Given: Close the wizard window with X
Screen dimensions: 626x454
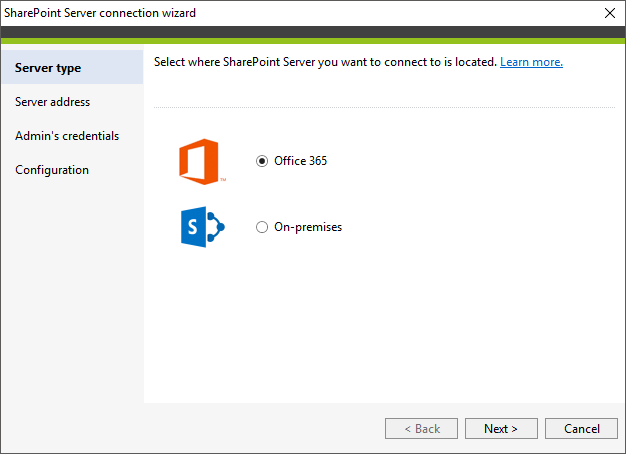Looking at the screenshot, I should (x=610, y=13).
